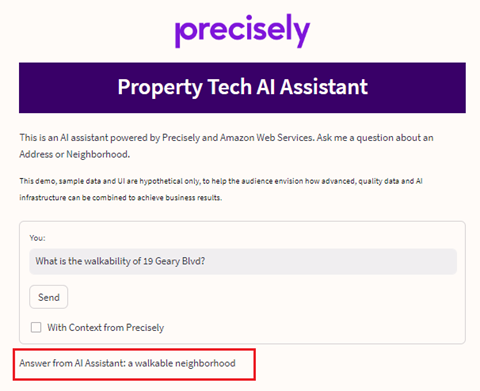Click the word 'Assistant' in the dark purple banner
480x391 pixels.
click(324, 87)
